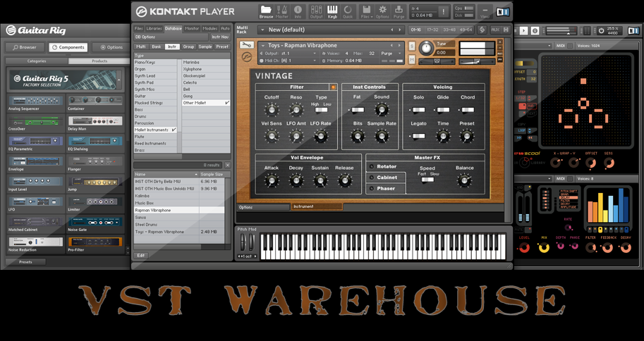Click the exclamation panic button
This screenshot has width=644, height=341.
tap(444, 12)
